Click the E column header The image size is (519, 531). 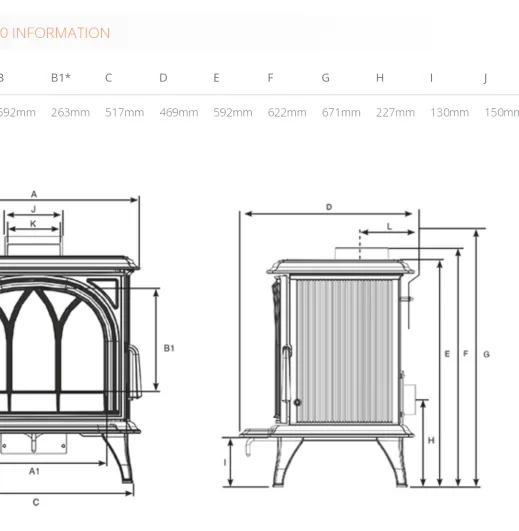[216, 78]
